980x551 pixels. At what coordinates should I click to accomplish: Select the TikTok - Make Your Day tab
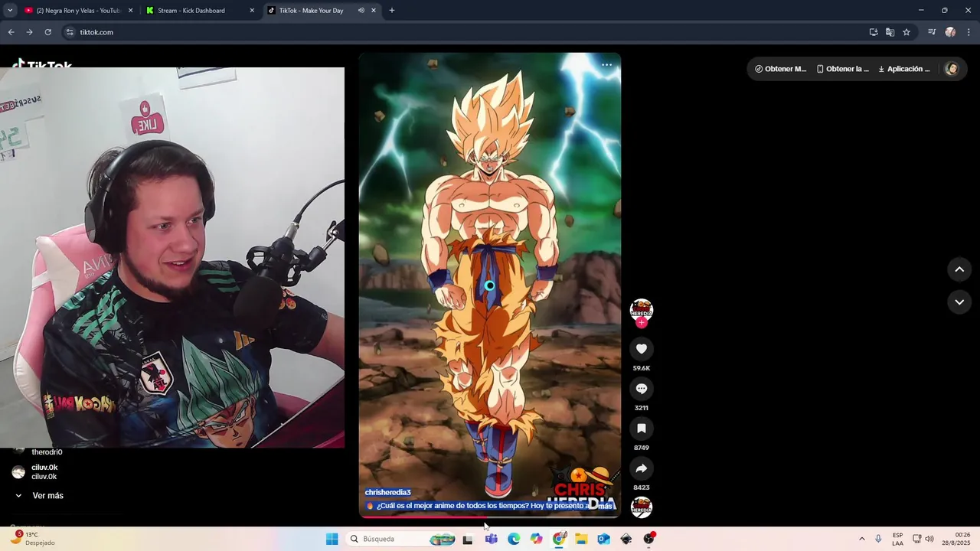(x=311, y=11)
